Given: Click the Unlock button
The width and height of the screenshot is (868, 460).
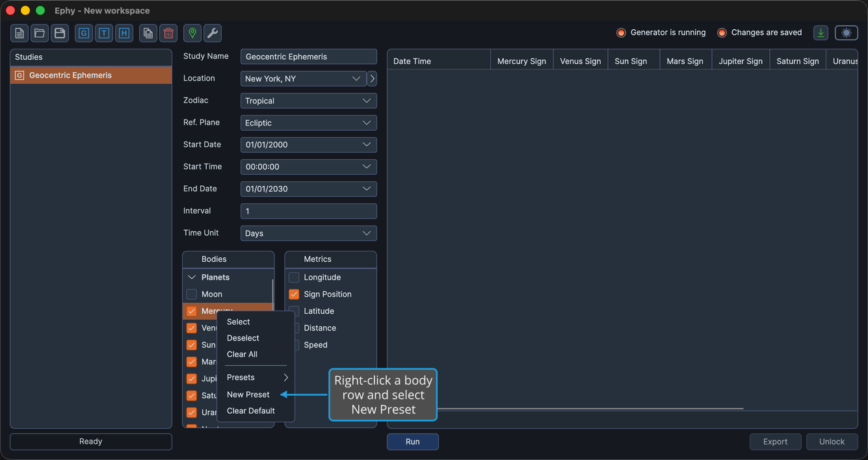Looking at the screenshot, I should tap(832, 442).
